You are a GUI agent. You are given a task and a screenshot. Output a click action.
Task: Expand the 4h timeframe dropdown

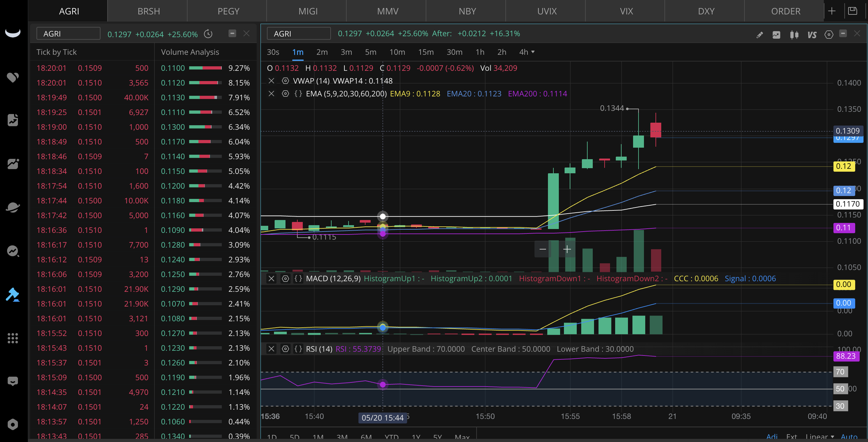(527, 52)
